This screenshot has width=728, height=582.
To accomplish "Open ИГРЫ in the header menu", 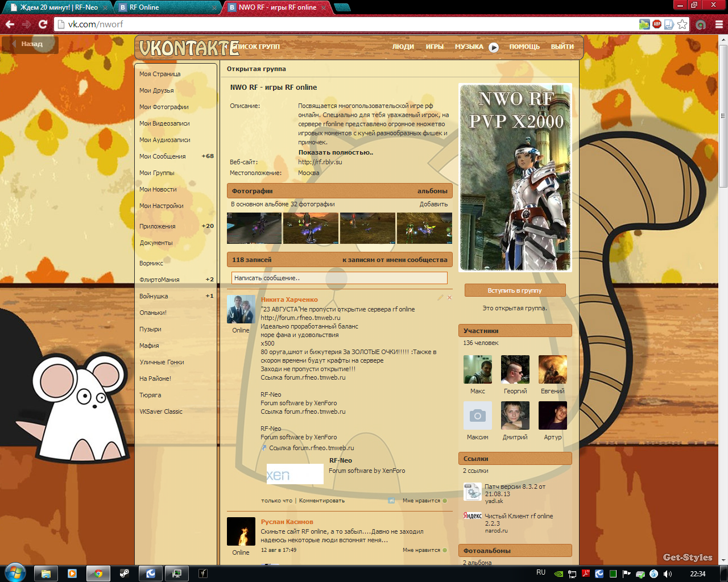I will click(x=435, y=47).
